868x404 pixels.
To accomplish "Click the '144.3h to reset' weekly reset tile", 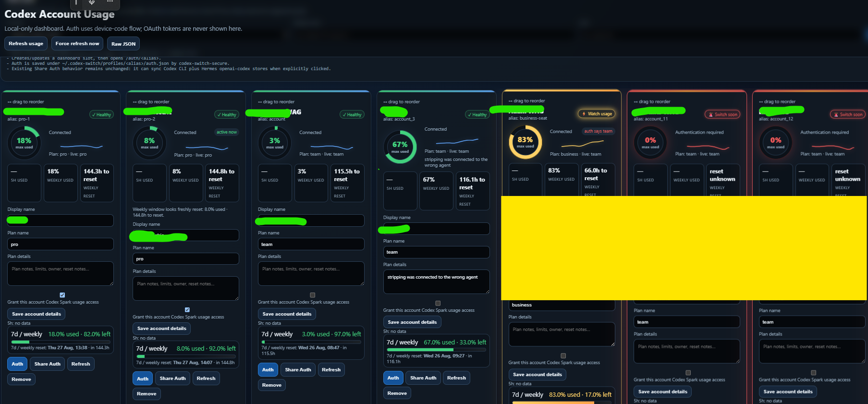I will [97, 183].
